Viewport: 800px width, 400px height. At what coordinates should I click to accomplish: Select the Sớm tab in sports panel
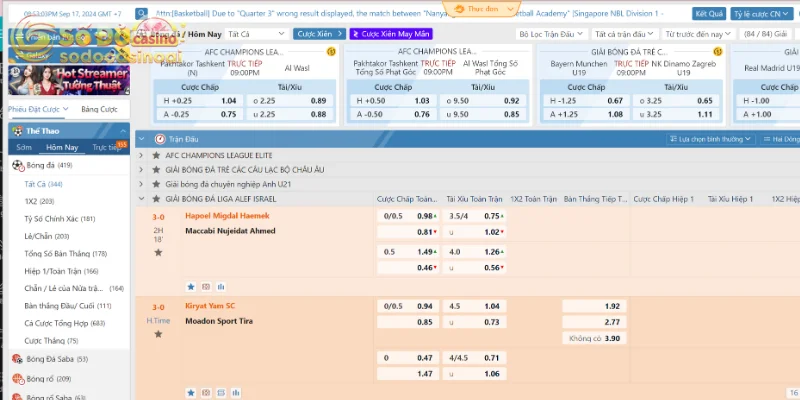click(x=23, y=147)
